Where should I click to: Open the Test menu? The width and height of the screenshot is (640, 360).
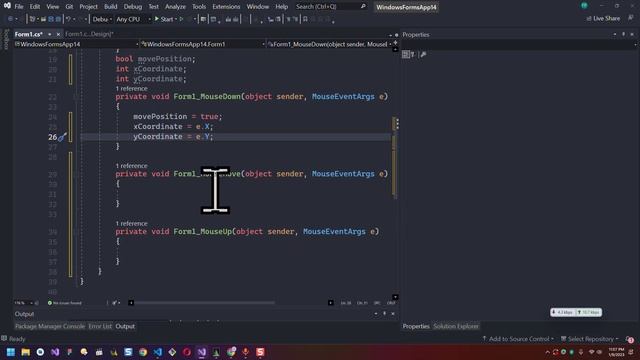pyautogui.click(x=153, y=7)
